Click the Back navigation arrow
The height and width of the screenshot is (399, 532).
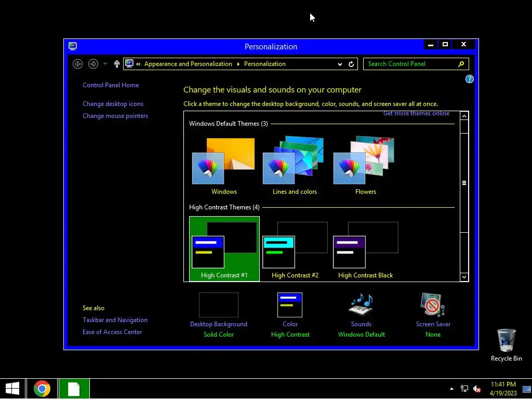click(x=78, y=64)
